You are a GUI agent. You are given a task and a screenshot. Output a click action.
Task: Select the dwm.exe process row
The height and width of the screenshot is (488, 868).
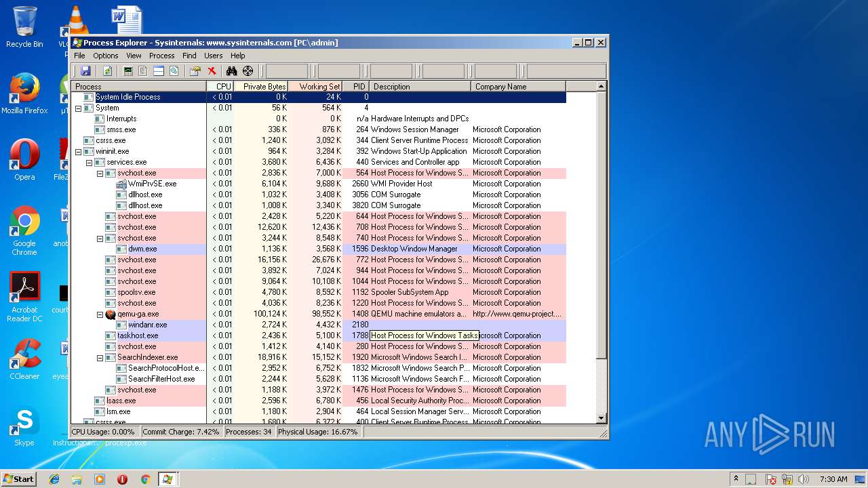pos(319,249)
